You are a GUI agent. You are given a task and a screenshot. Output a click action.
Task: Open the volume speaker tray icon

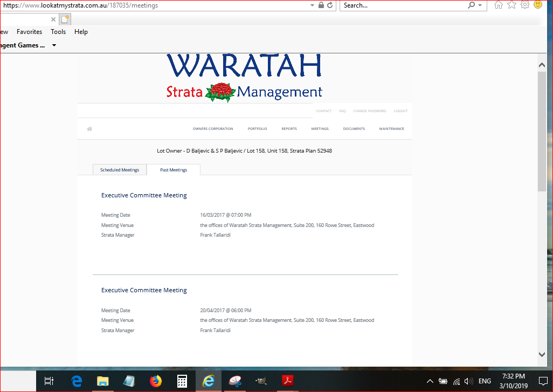pos(468,381)
